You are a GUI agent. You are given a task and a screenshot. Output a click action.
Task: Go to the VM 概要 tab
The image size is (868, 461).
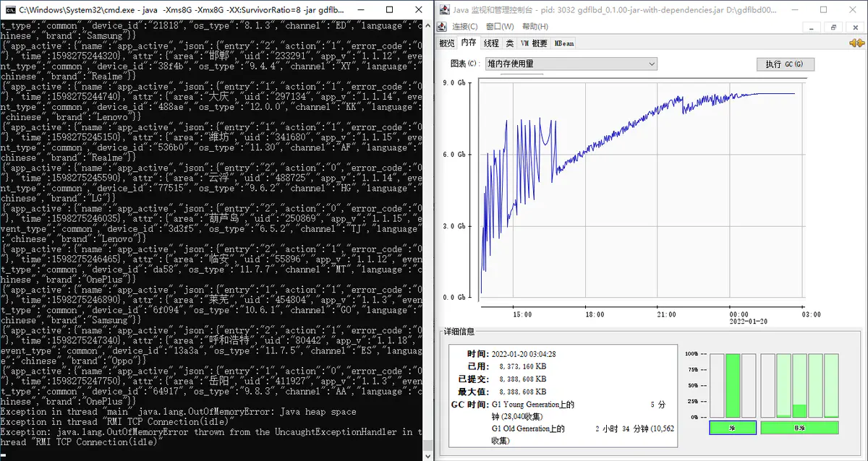coord(534,43)
